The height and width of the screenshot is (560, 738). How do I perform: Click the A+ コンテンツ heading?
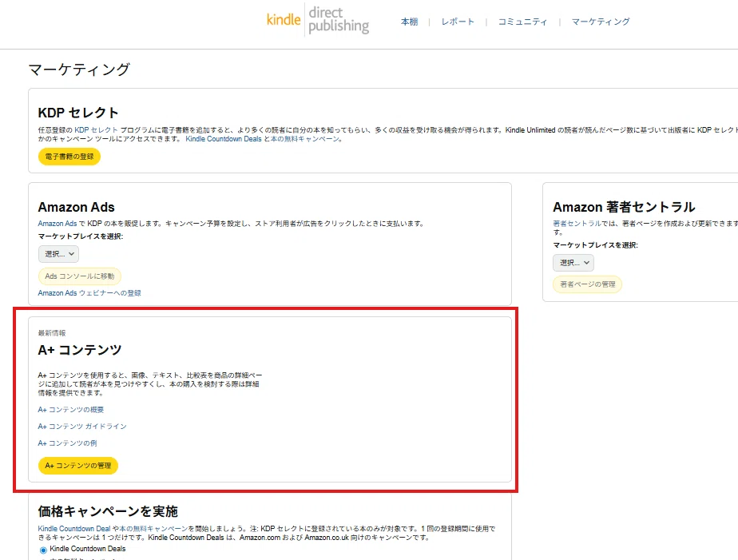pyautogui.click(x=80, y=350)
